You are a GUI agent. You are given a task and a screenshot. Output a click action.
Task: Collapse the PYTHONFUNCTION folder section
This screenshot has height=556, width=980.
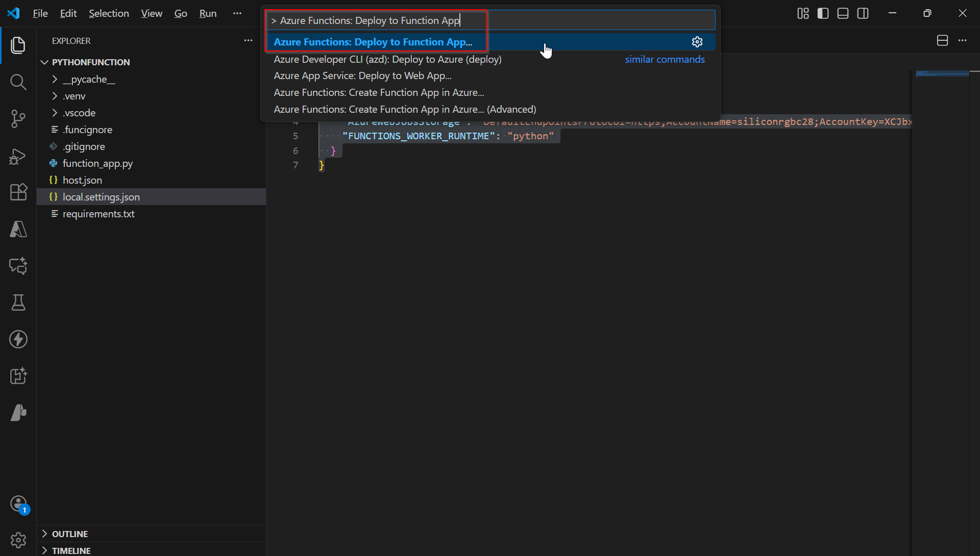[151, 62]
